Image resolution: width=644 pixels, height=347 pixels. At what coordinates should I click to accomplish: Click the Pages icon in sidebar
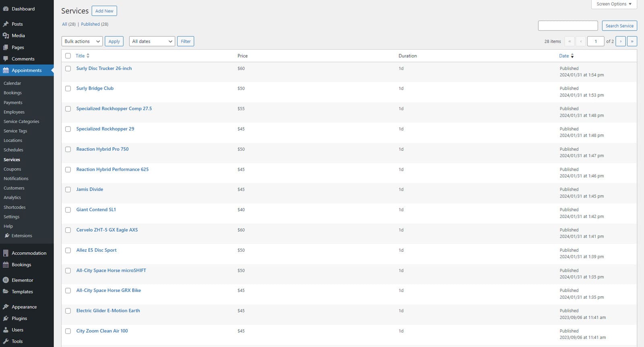[x=6, y=47]
